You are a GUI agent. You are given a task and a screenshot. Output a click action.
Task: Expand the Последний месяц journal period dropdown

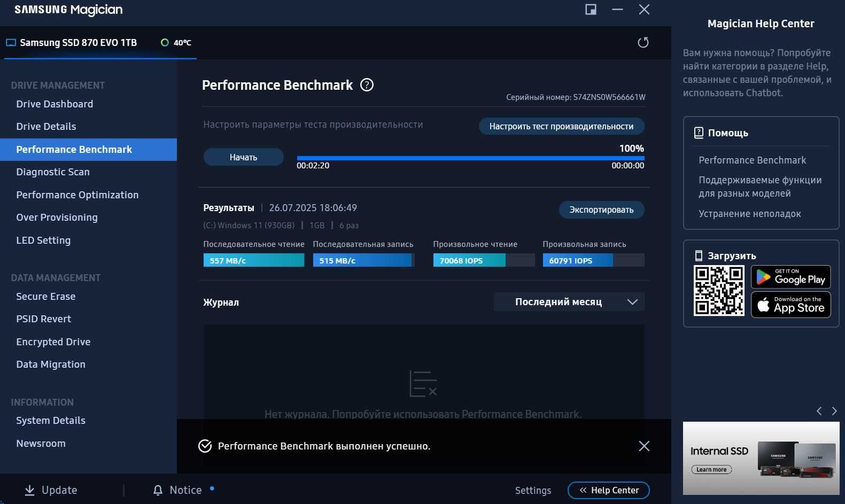point(569,302)
